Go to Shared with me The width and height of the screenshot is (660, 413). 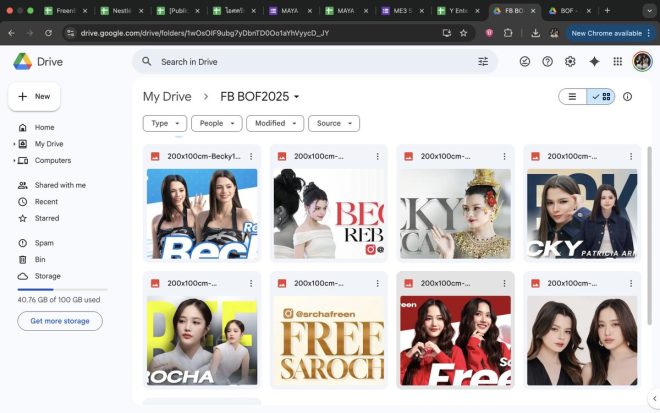point(60,185)
